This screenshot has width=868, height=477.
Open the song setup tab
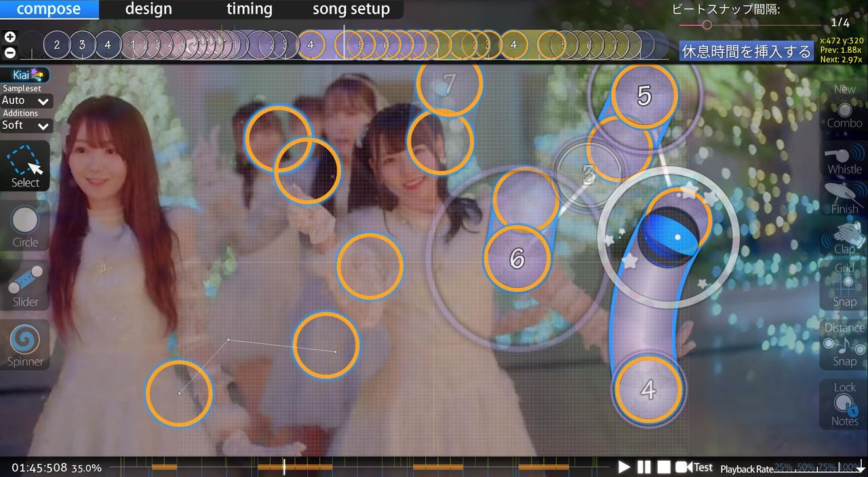point(351,9)
